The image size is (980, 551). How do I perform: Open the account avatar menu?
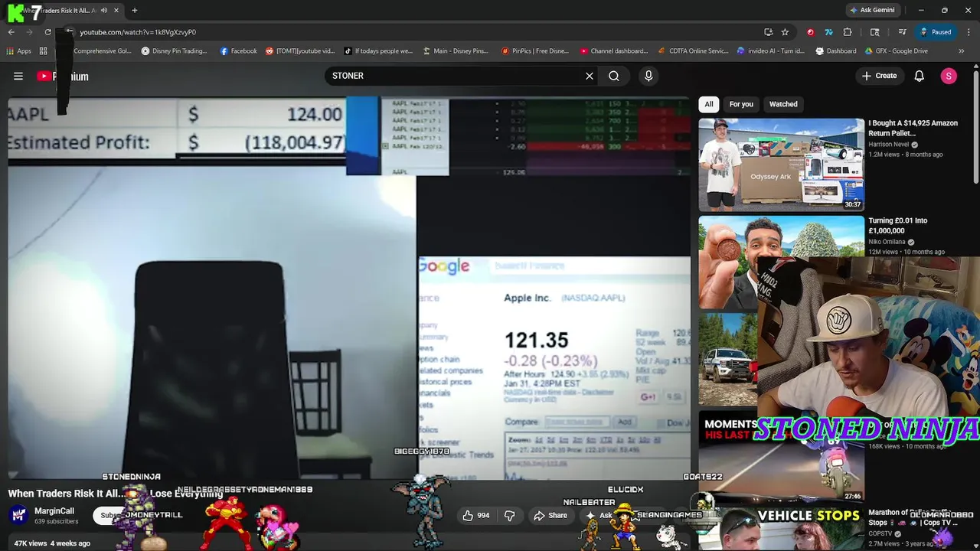pyautogui.click(x=949, y=76)
